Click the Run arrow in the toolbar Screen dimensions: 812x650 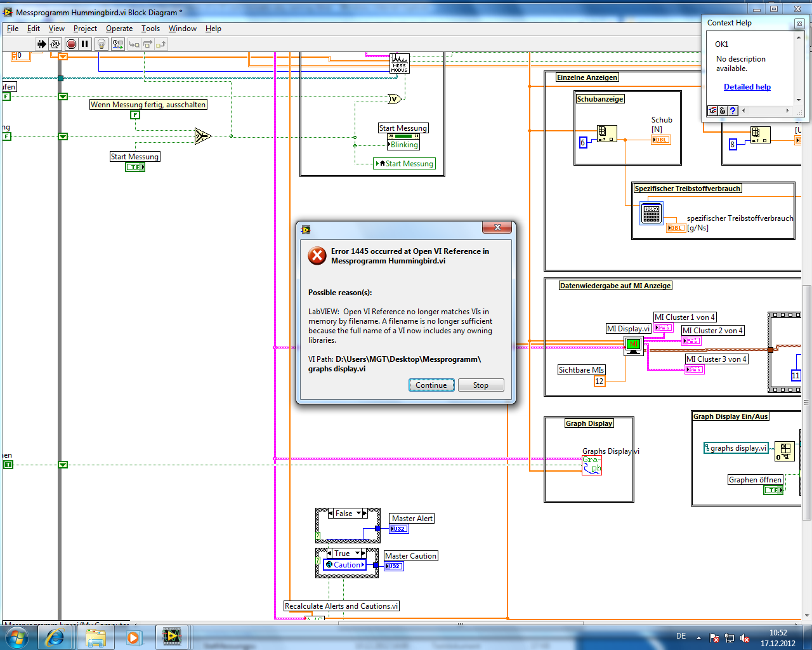41,44
